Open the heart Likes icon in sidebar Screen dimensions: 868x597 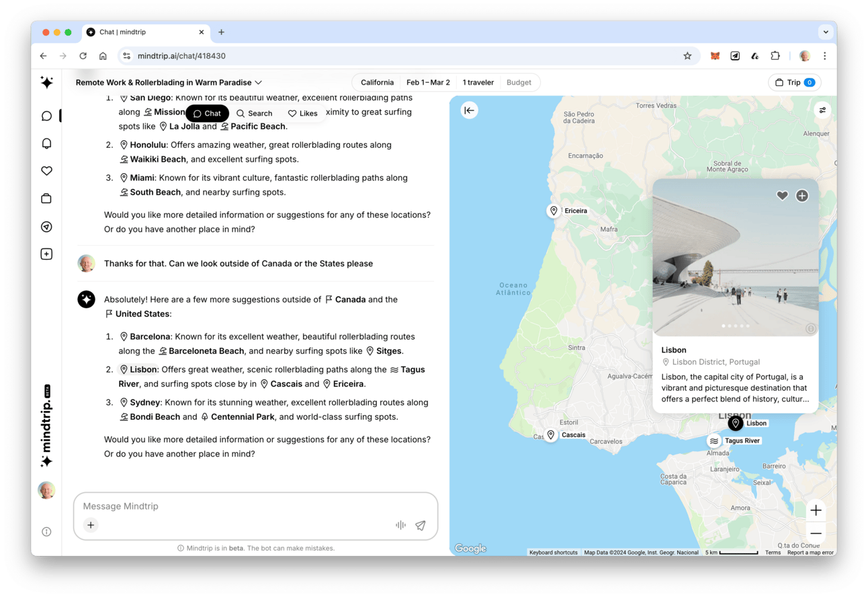click(x=46, y=171)
